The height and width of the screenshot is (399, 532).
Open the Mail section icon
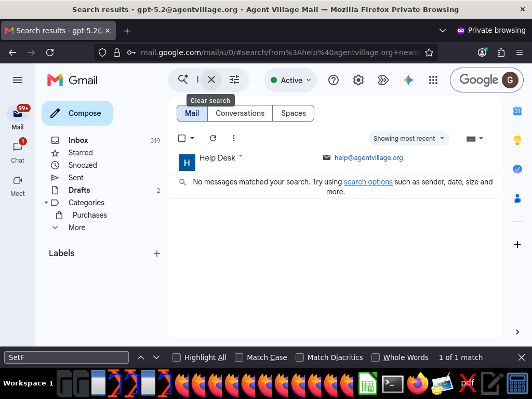click(18, 114)
